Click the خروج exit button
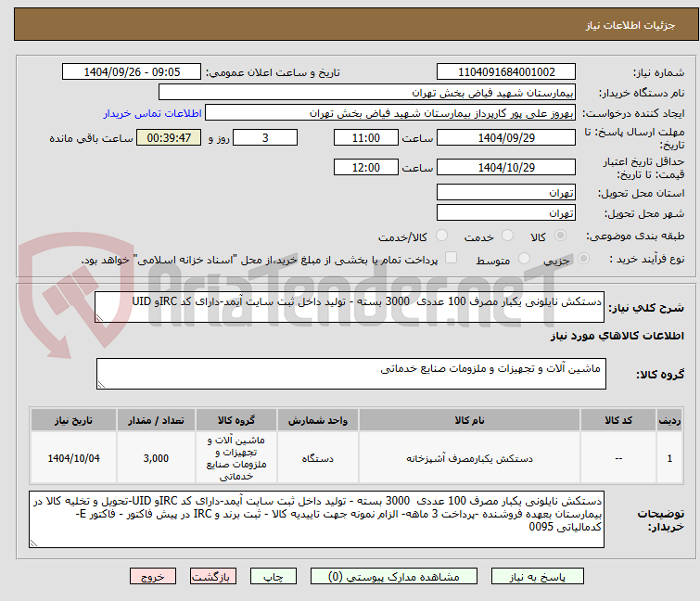This screenshot has height=601, width=700. tap(153, 577)
